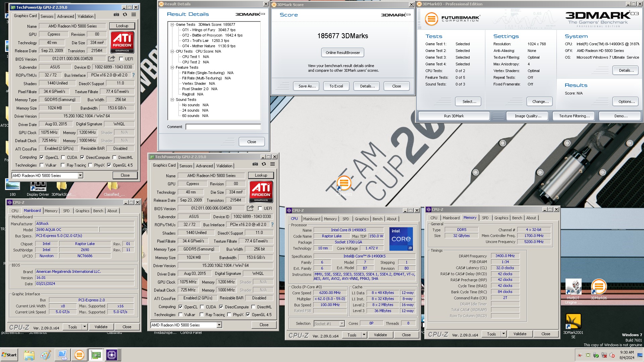Click Validate in processor CPU-Z window
644x362 pixels.
click(380, 335)
